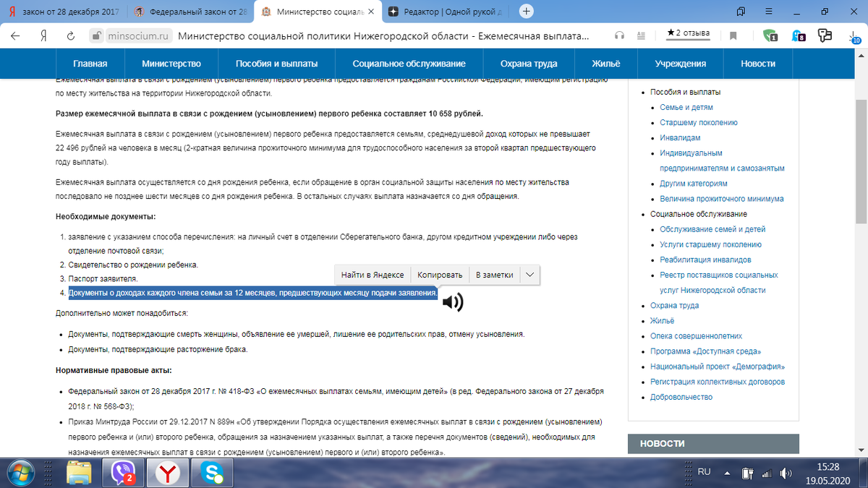
Task: Open sidebar link Величина прожиточного минимума
Action: [x=722, y=199]
